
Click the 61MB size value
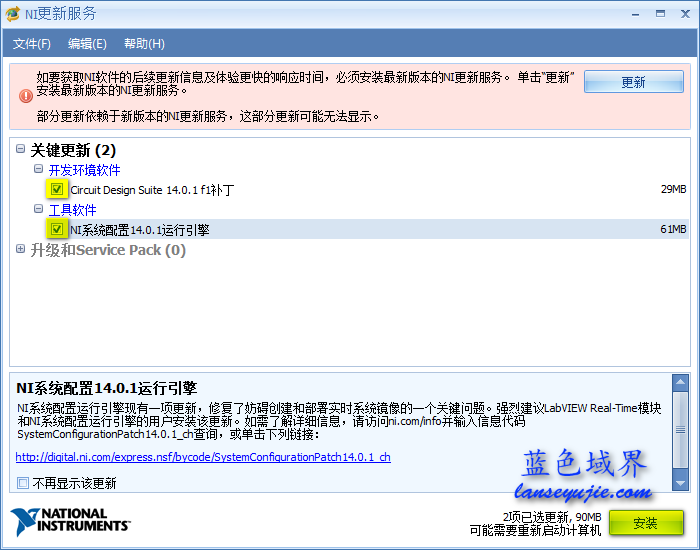673,229
